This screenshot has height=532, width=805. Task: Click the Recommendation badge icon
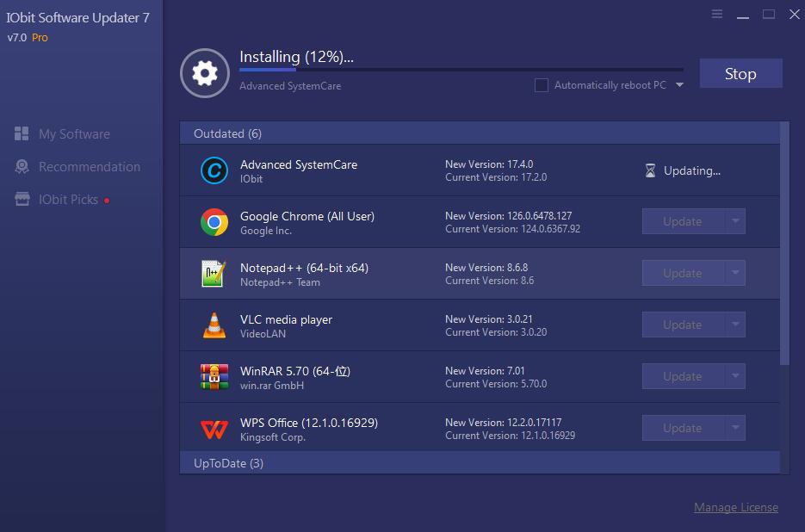tap(22, 166)
